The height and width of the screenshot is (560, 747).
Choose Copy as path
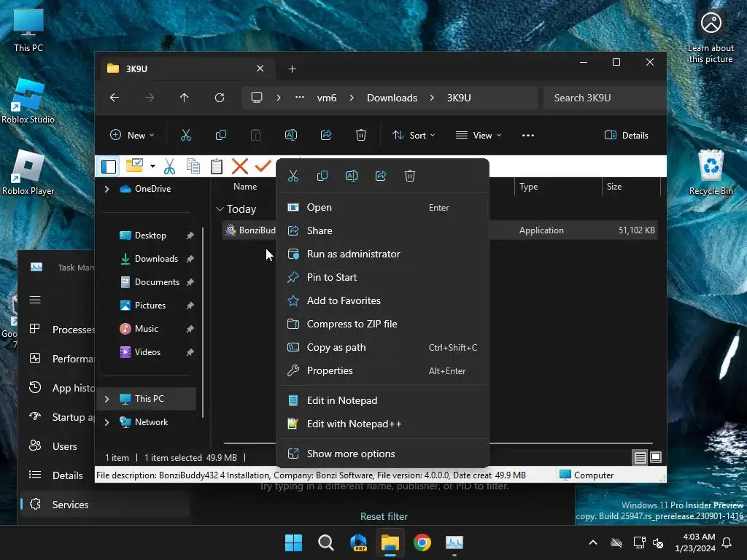382,347
